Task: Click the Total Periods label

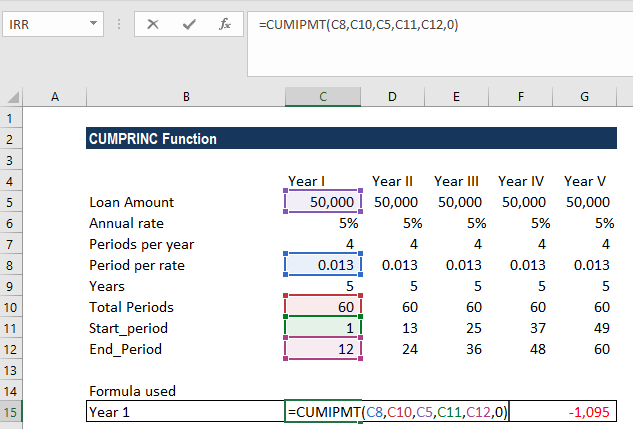Action: [131, 307]
